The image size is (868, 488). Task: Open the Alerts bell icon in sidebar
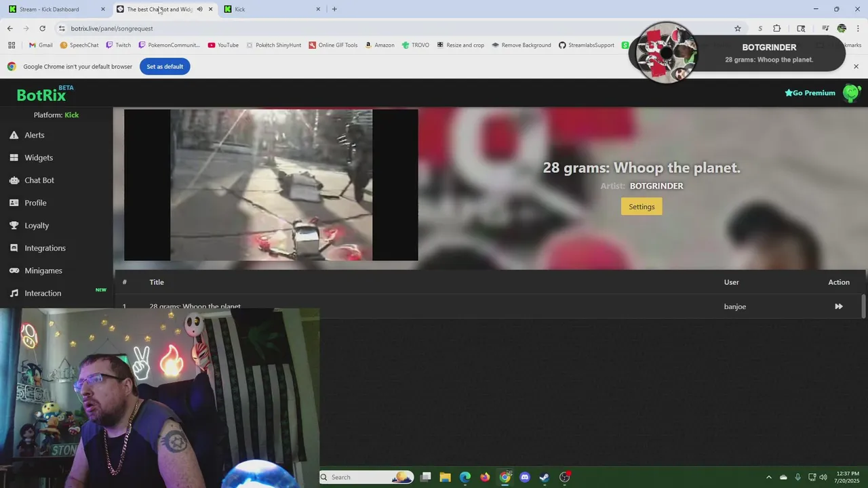click(14, 136)
